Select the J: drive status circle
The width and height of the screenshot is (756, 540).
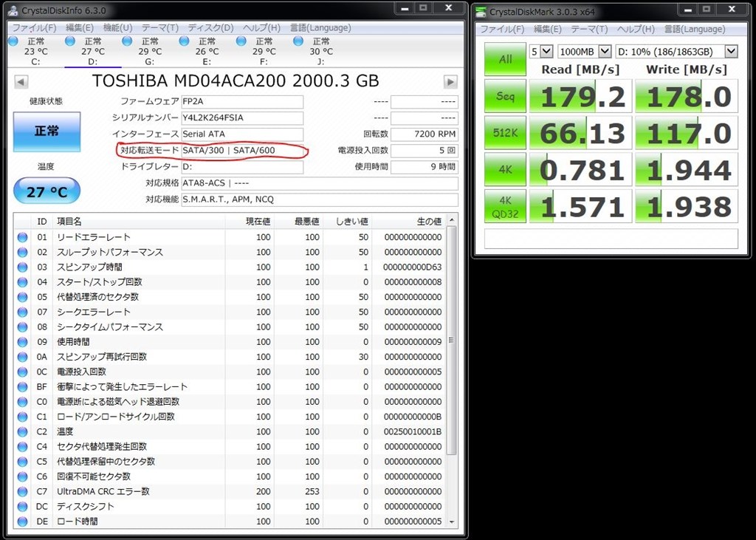click(298, 41)
